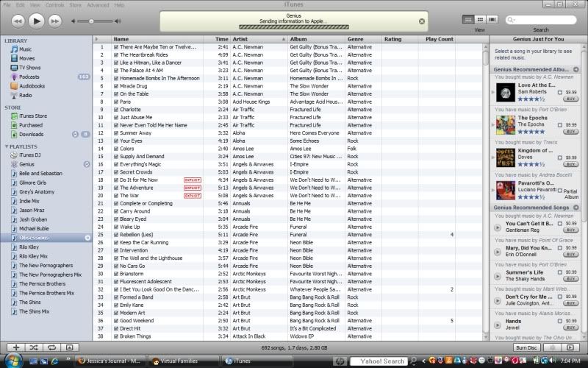Sort by Artist column header
The height and width of the screenshot is (368, 588).
click(x=259, y=39)
